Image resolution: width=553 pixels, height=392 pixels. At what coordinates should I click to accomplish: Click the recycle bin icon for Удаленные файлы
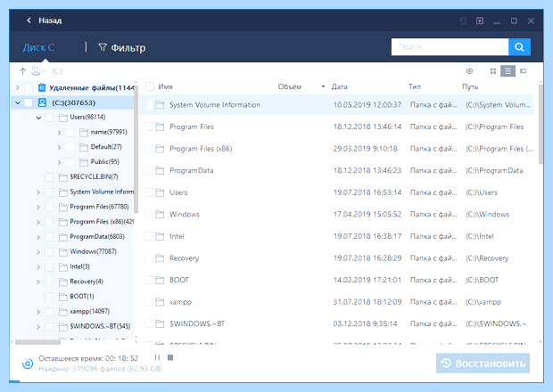pyautogui.click(x=42, y=87)
